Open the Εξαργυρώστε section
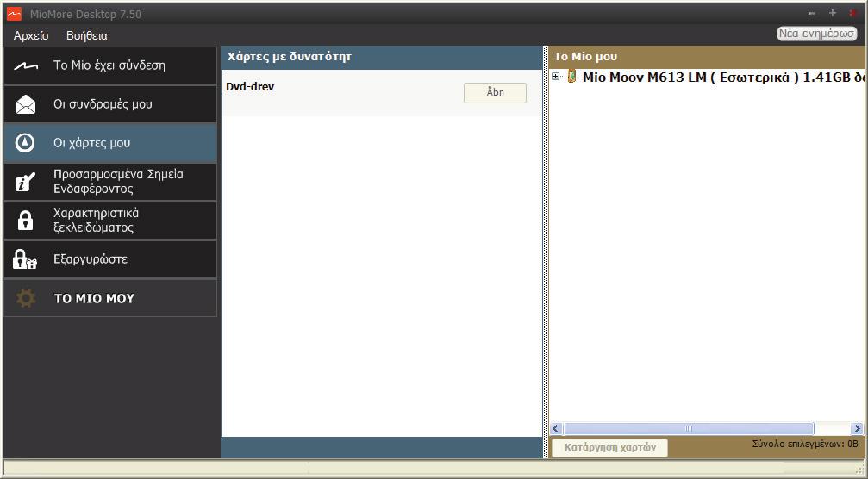 coord(110,258)
